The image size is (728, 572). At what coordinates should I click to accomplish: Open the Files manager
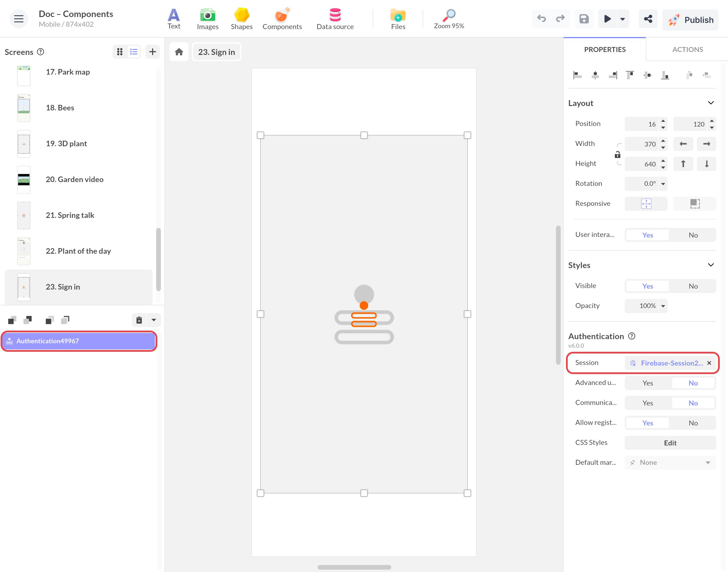pyautogui.click(x=398, y=19)
